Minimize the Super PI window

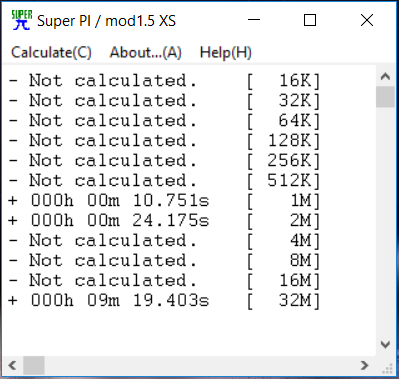coord(254,20)
